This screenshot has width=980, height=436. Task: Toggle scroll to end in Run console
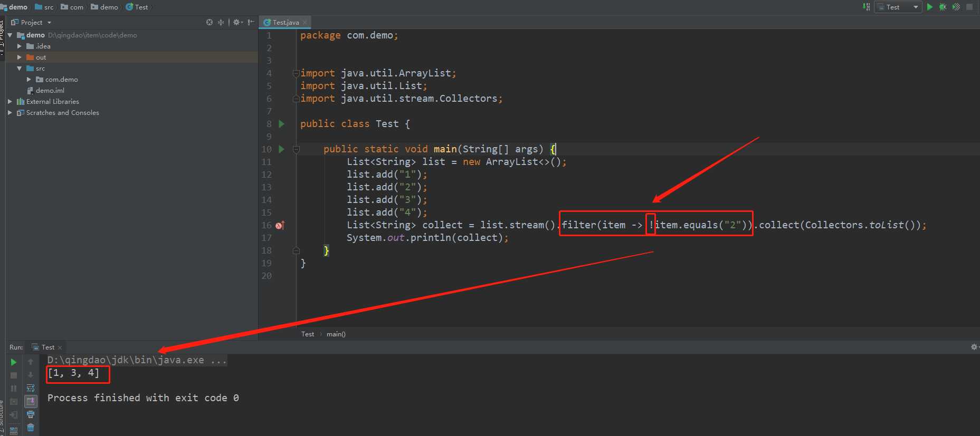31,402
